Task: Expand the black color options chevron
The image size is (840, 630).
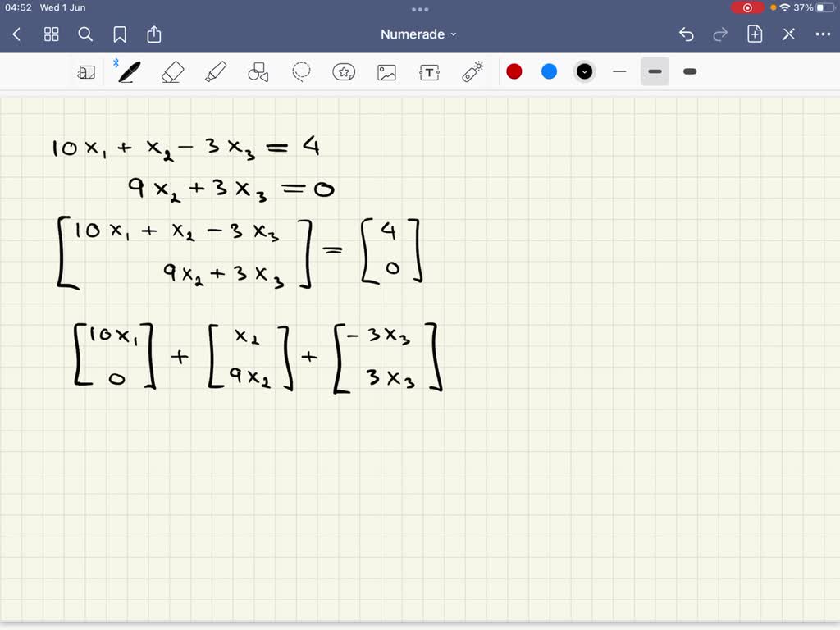Action: (x=584, y=71)
